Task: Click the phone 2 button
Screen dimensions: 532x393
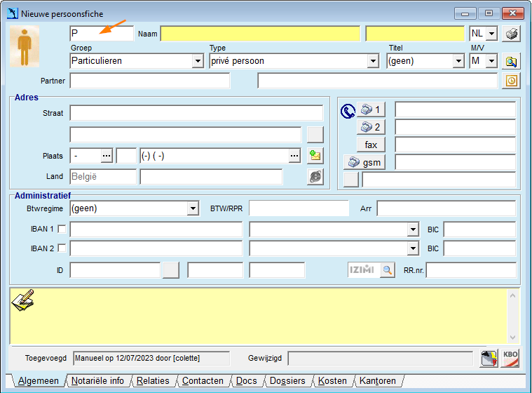Action: coord(371,127)
